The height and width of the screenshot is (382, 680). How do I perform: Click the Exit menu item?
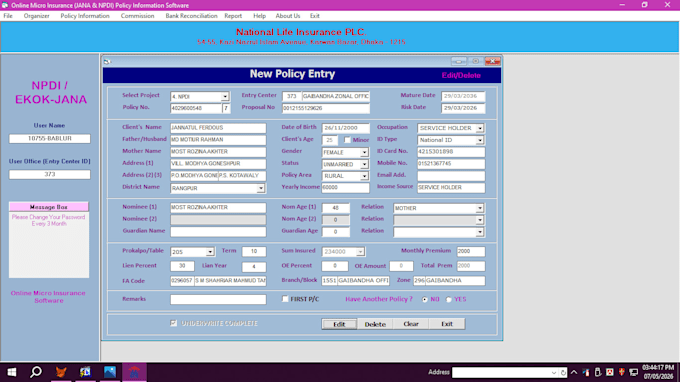[x=315, y=16]
